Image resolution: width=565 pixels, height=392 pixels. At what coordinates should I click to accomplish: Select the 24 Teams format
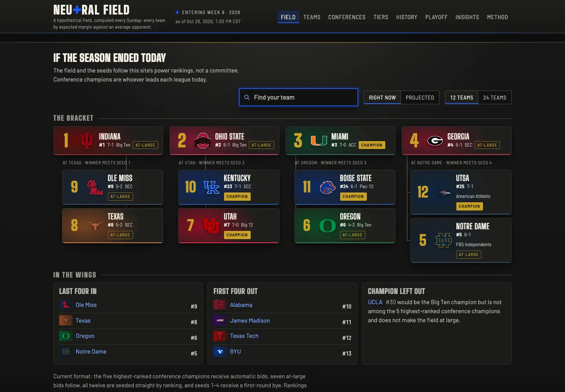pyautogui.click(x=495, y=98)
